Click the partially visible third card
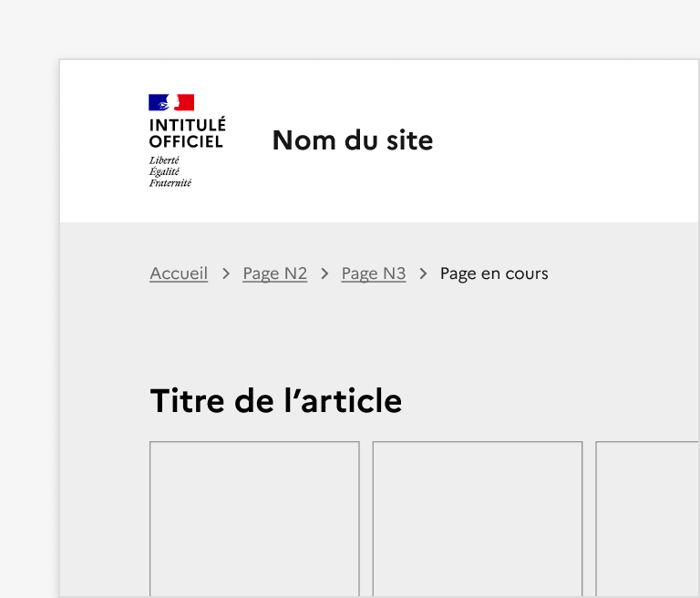The width and height of the screenshot is (700, 598). click(x=647, y=518)
